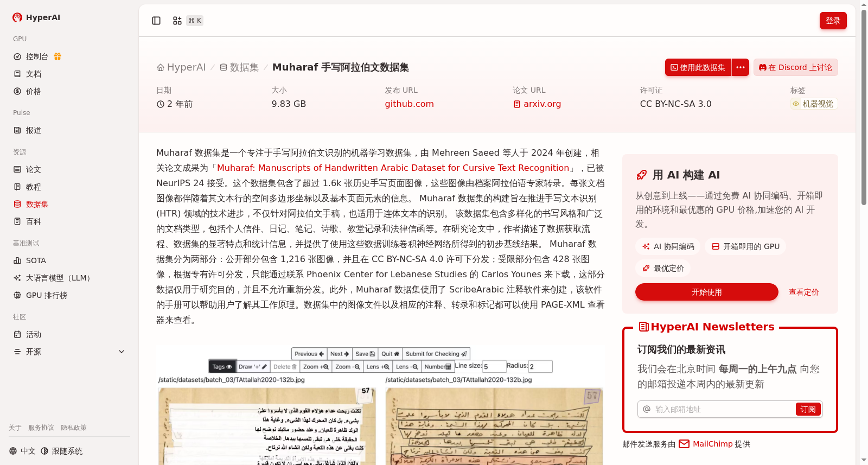The width and height of the screenshot is (868, 465).
Task: Click the 查看定价 link
Action: tap(804, 292)
